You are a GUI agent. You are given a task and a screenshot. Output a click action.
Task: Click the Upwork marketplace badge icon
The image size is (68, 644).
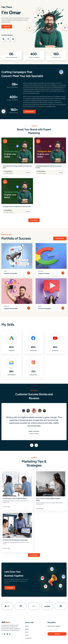tap(8, 39)
